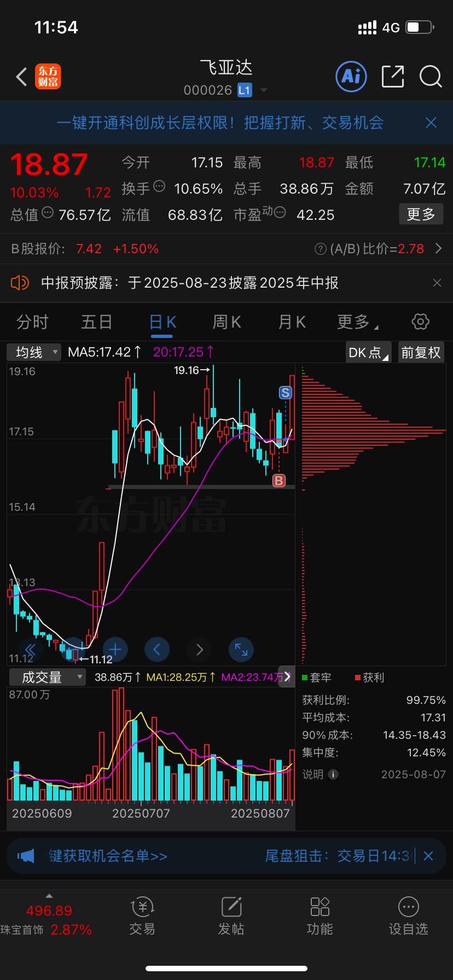Open the 尾盘狙击 banner text
Image resolution: width=453 pixels, height=980 pixels.
pyautogui.click(x=339, y=856)
